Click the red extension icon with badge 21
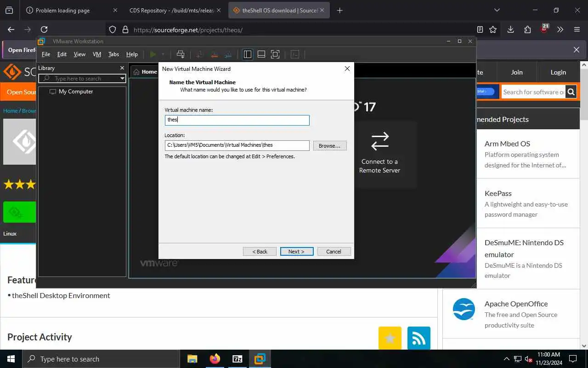 click(544, 29)
